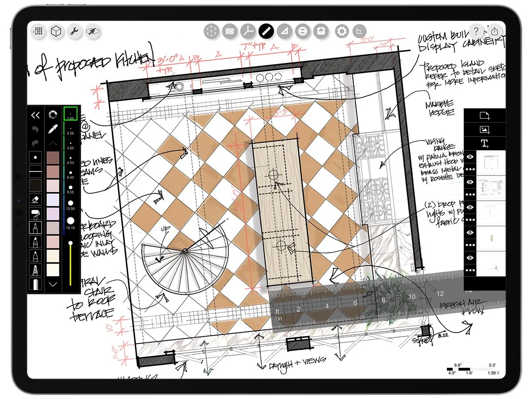
Task: Choose the bottom ivory color swatch
Action: pos(53,270)
